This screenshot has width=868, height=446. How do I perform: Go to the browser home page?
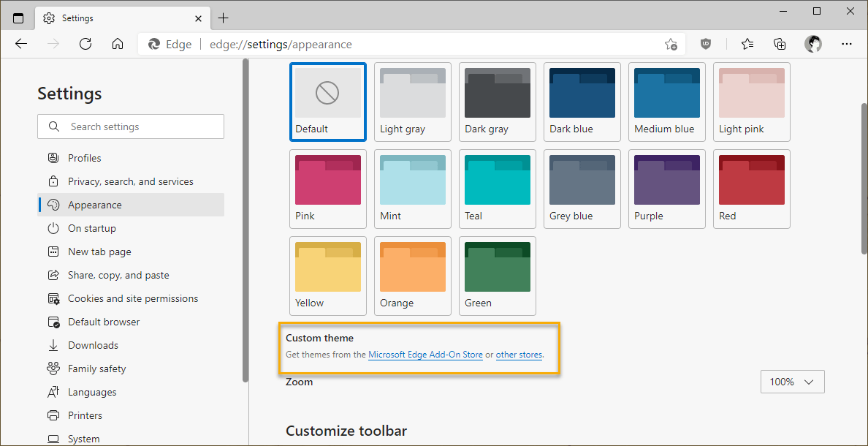click(x=118, y=44)
